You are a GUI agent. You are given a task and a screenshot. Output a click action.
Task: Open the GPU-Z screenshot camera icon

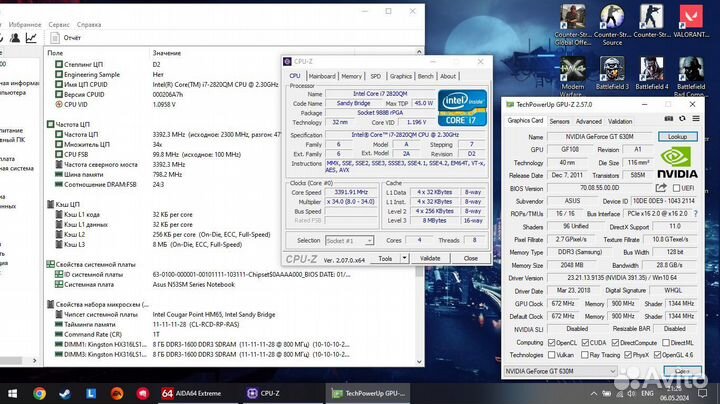(669, 118)
